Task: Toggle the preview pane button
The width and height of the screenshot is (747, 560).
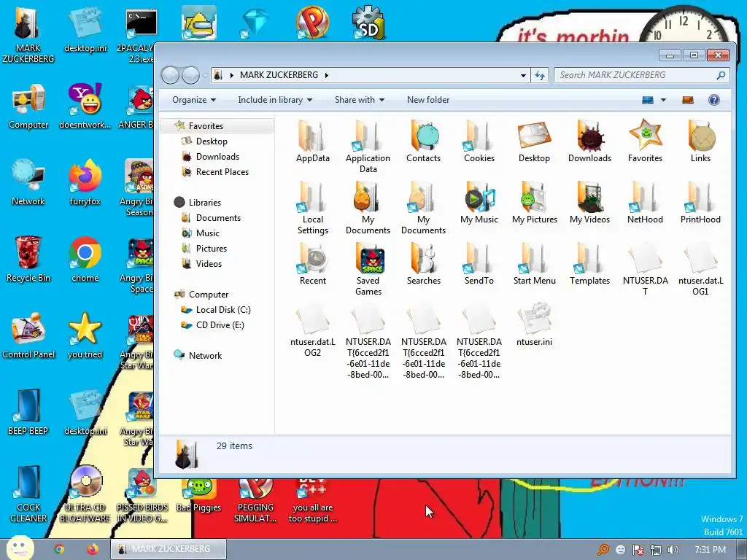Action: point(687,99)
